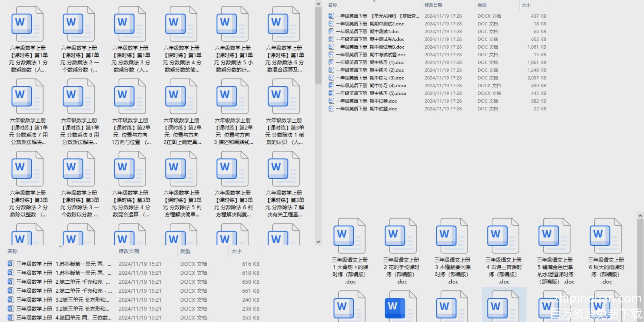Choose the 4 古诗三首课时练 Word icon
Screen dimensions: 644x322
pos(503,236)
